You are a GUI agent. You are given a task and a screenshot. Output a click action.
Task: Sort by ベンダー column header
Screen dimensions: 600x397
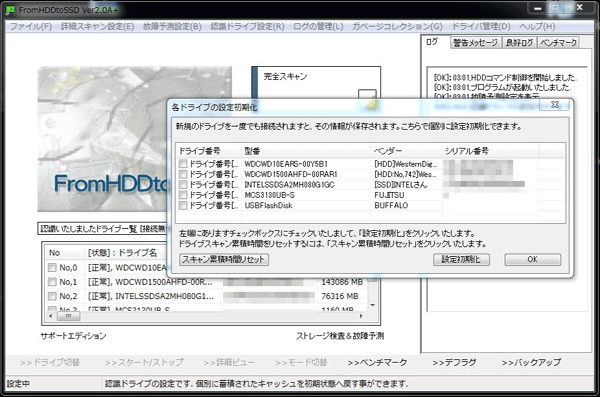(406, 151)
